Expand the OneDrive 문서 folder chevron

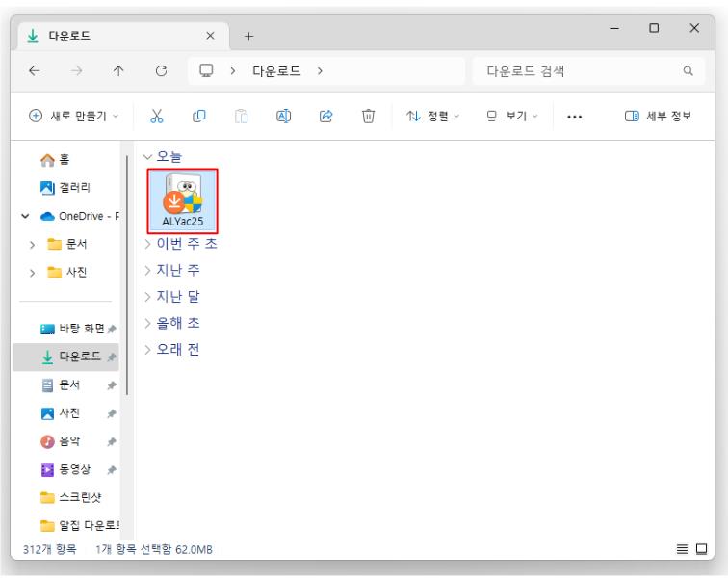32,245
